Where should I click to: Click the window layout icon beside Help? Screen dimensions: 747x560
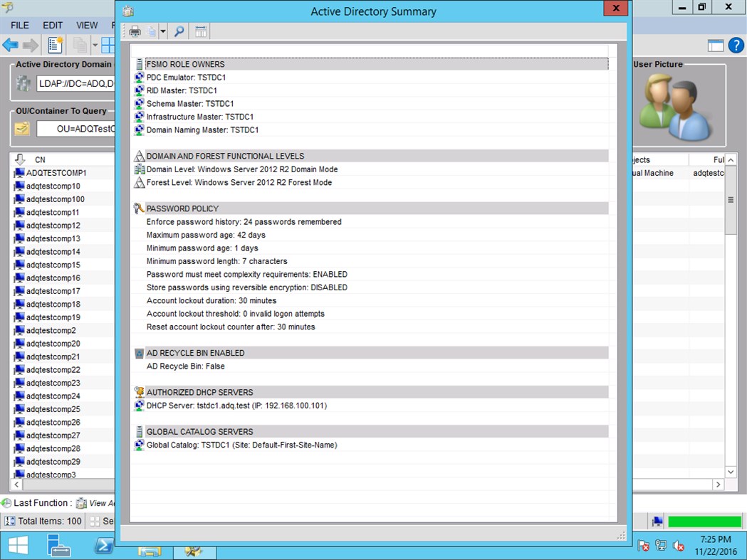point(716,46)
